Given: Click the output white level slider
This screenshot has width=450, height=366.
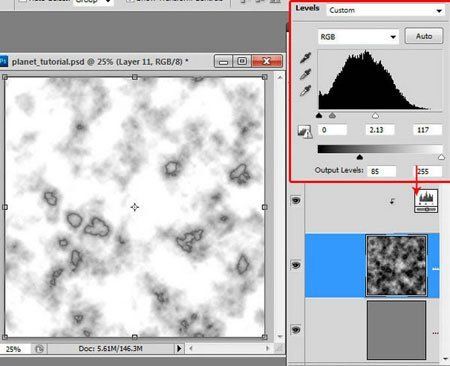Looking at the screenshot, I should pyautogui.click(x=441, y=157).
